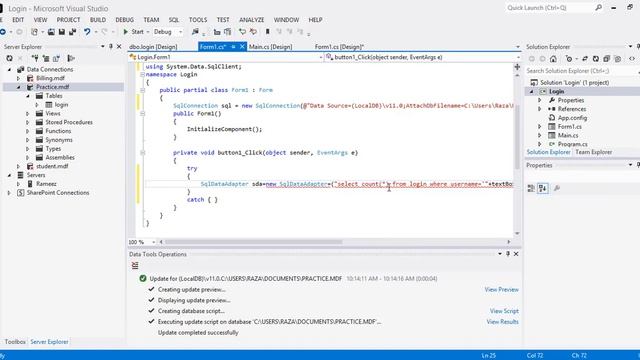Click Categorized icon in Properties panel
The width and height of the screenshot is (640, 360).
[531, 188]
